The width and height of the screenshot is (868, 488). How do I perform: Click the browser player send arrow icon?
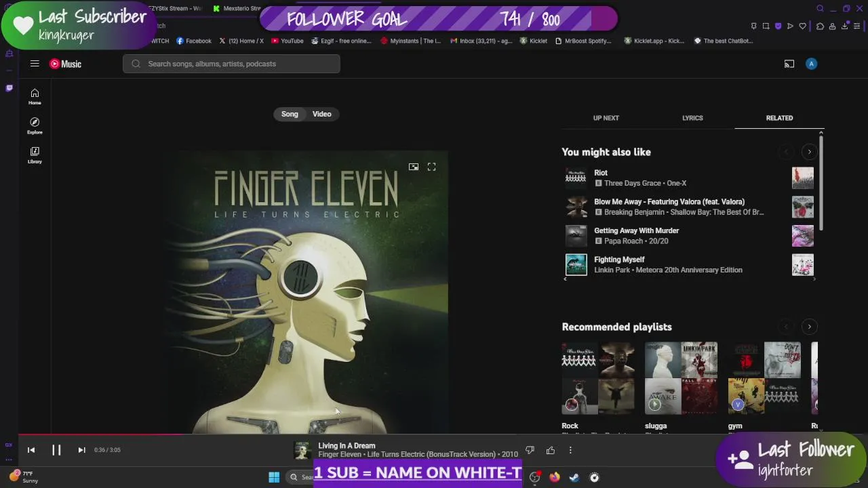(x=790, y=26)
